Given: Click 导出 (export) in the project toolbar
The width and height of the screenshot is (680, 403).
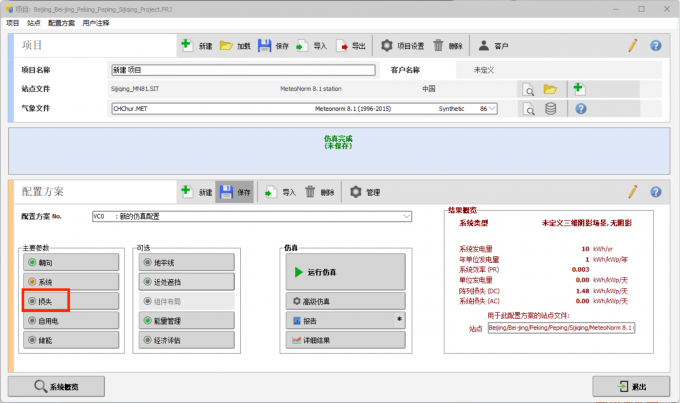Looking at the screenshot, I should [351, 46].
